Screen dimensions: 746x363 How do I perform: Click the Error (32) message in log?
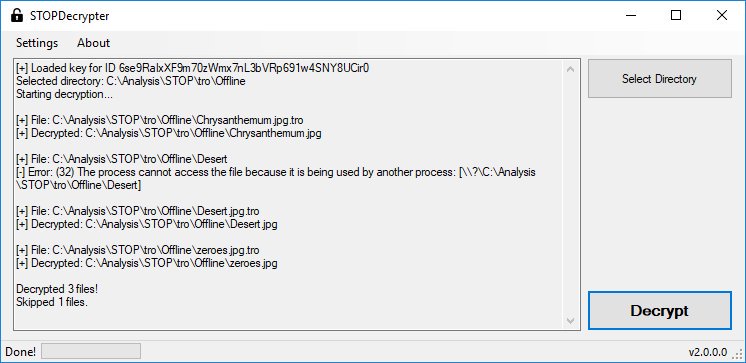point(275,178)
